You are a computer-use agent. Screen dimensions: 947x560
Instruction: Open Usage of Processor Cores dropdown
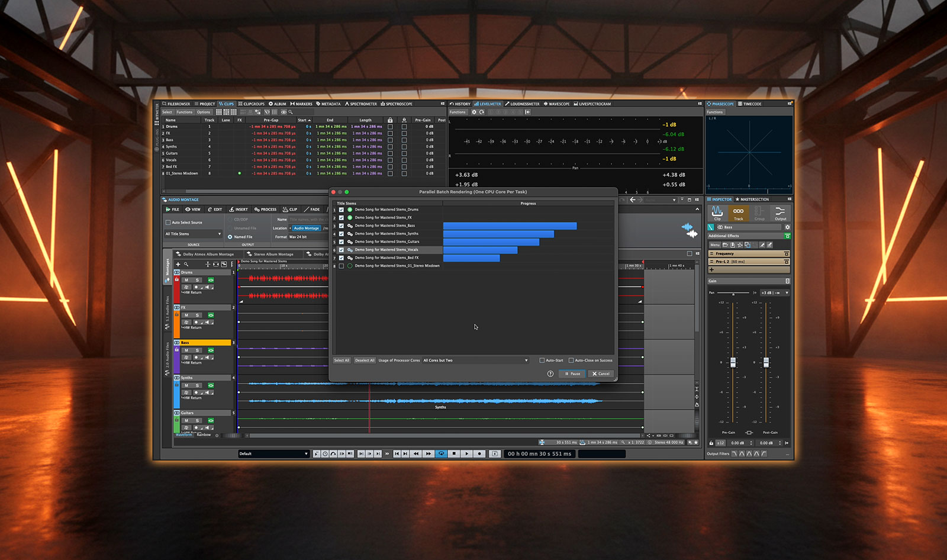[475, 360]
